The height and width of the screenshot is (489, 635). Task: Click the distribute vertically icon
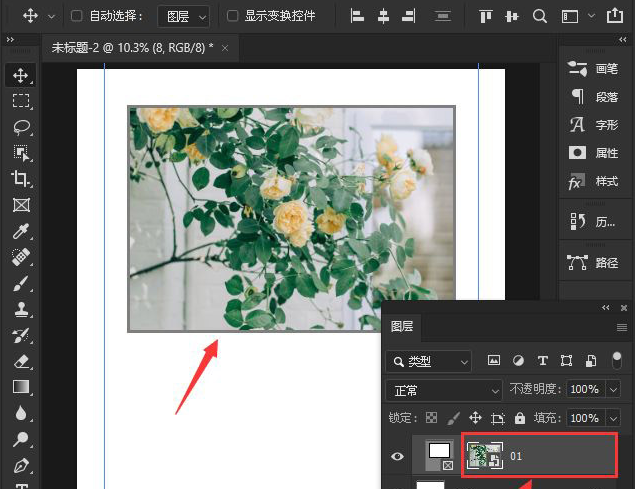click(x=443, y=16)
